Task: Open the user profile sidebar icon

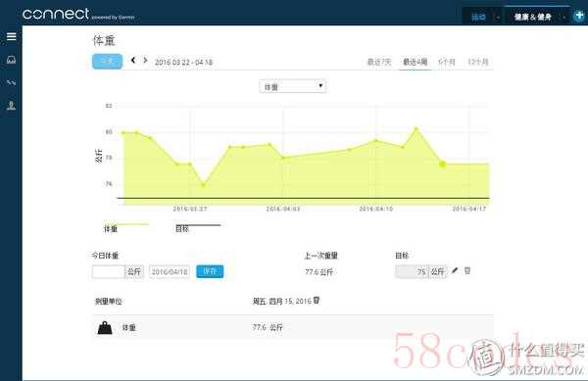Action: coord(11,105)
